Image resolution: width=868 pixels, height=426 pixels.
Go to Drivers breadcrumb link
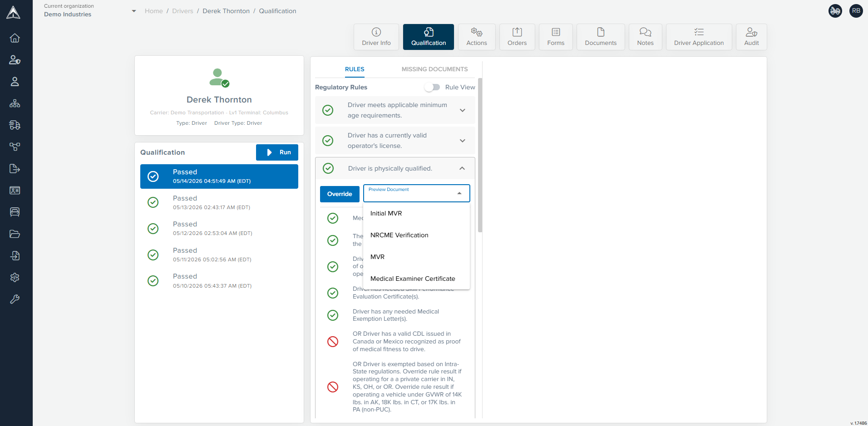point(182,11)
